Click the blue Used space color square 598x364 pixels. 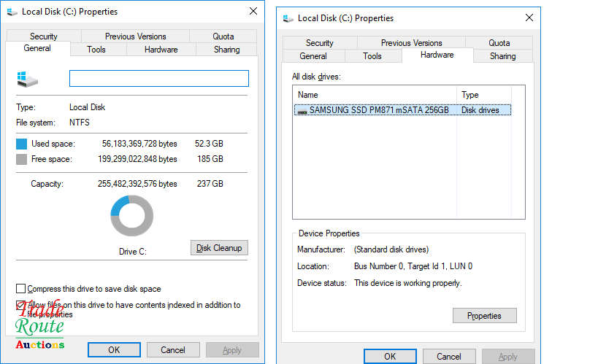click(x=22, y=144)
